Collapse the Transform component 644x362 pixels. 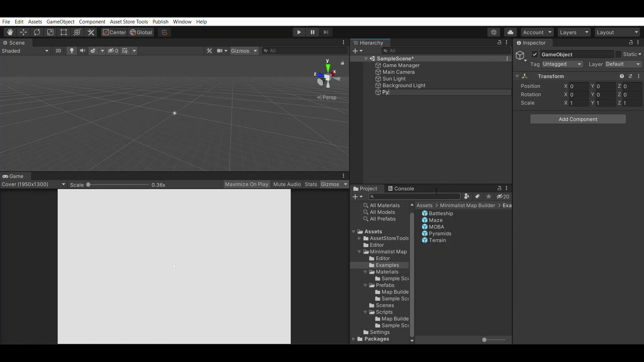click(517, 76)
